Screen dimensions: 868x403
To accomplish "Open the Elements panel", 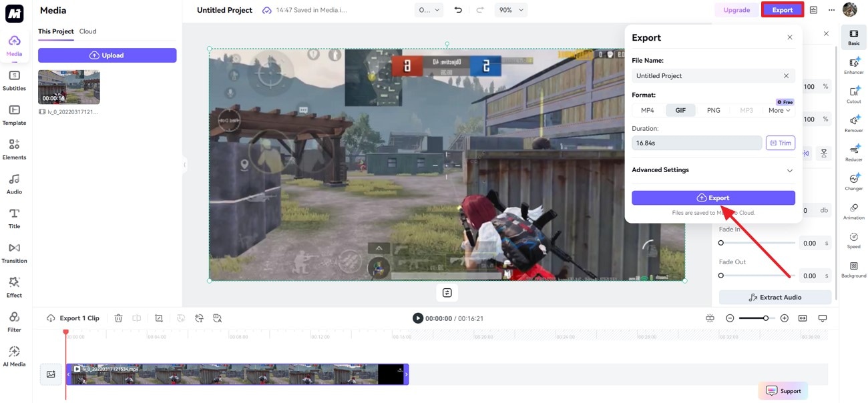I will coord(14,149).
